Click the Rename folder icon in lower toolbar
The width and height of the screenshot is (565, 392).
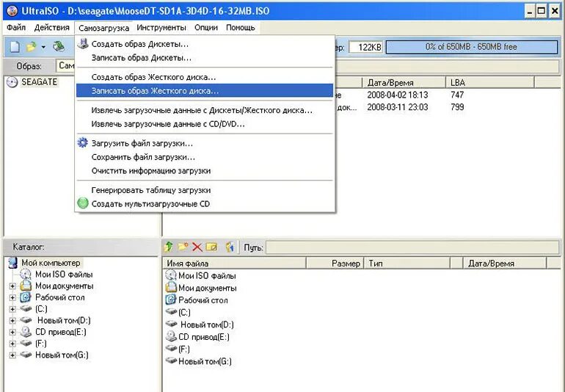click(211, 247)
